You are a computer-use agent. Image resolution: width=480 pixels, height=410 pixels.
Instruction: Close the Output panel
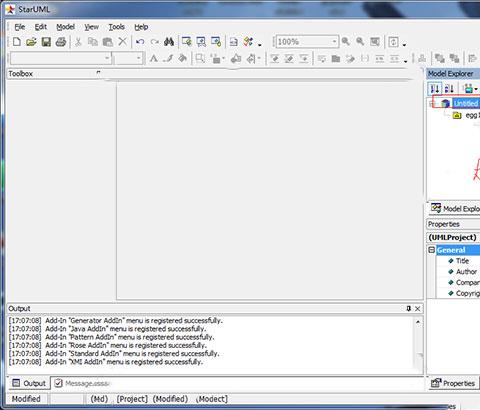[x=418, y=309]
